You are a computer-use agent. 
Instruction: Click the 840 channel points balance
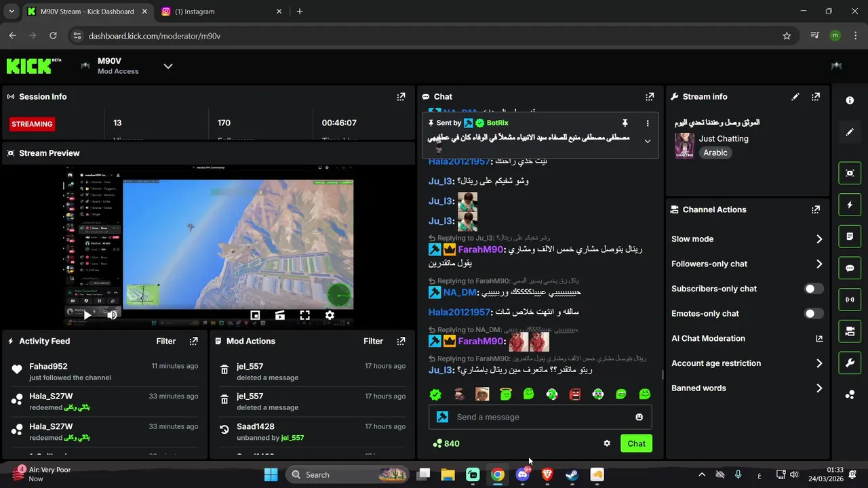(446, 444)
